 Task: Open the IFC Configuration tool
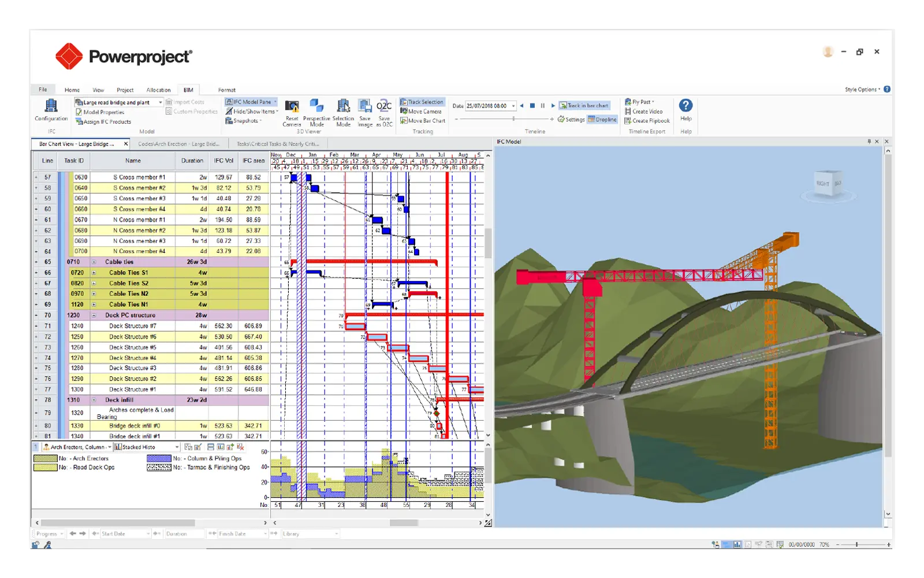(x=51, y=112)
